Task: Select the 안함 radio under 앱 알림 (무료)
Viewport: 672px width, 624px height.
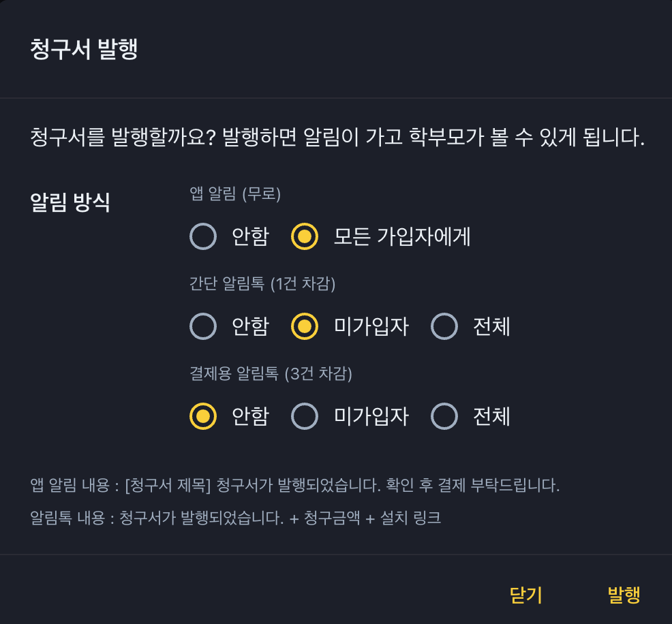Action: pos(203,237)
